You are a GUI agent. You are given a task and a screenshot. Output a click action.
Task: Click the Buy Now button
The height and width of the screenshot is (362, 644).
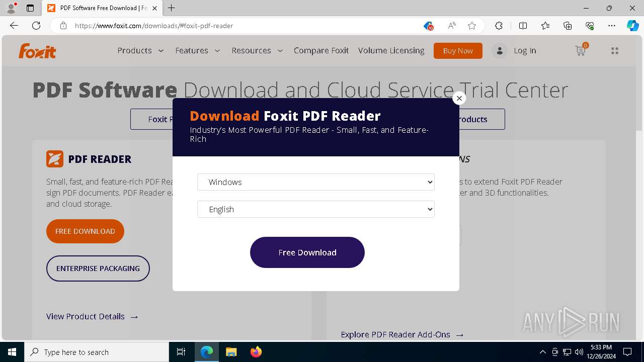(x=458, y=51)
